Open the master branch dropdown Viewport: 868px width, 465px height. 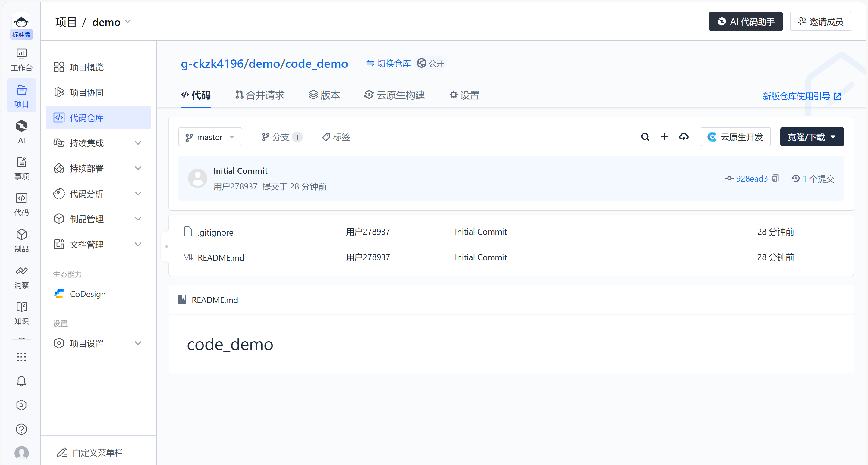210,137
